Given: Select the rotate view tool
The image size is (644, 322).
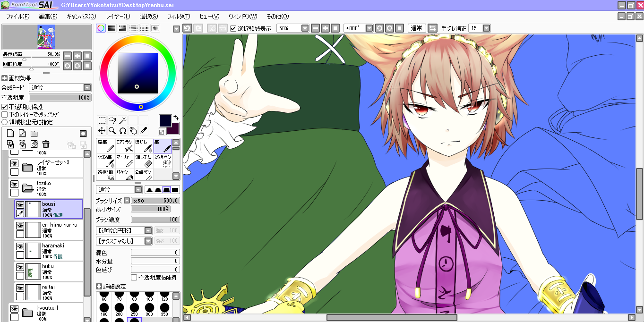Looking at the screenshot, I should tap(122, 130).
